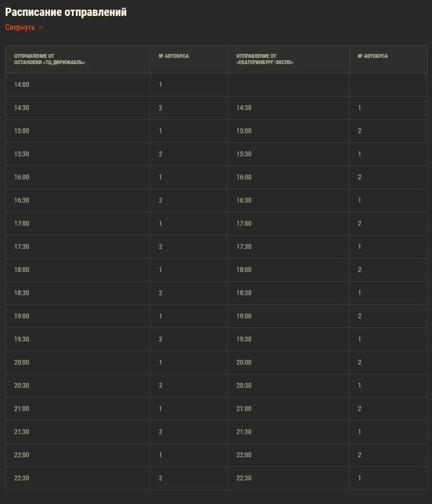
Task: Click 15:30 in the ТЦ Дирижабль column
Action: (x=22, y=154)
